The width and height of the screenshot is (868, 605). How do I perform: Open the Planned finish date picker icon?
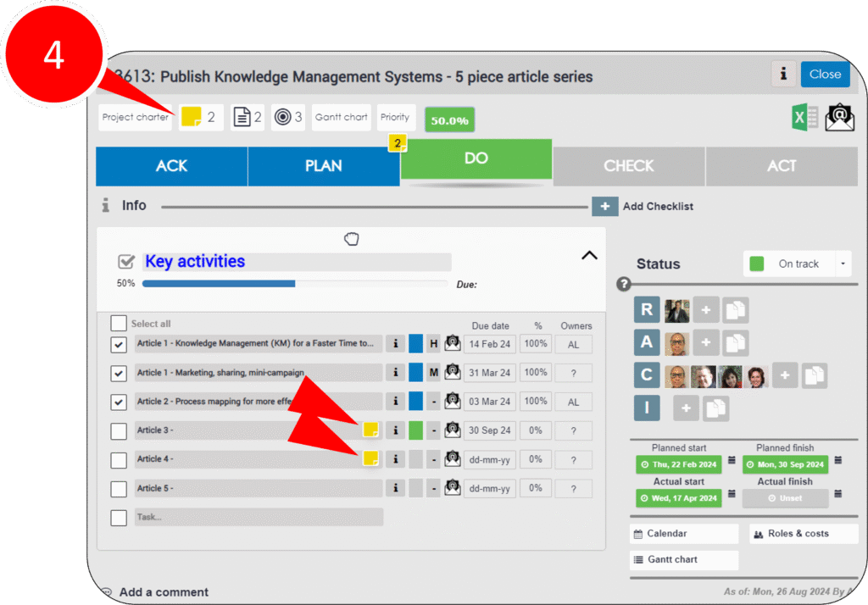(x=838, y=460)
